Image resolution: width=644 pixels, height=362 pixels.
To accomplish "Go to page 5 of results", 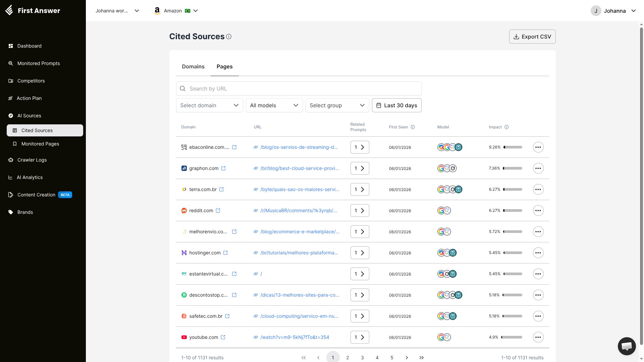I will click(392, 358).
